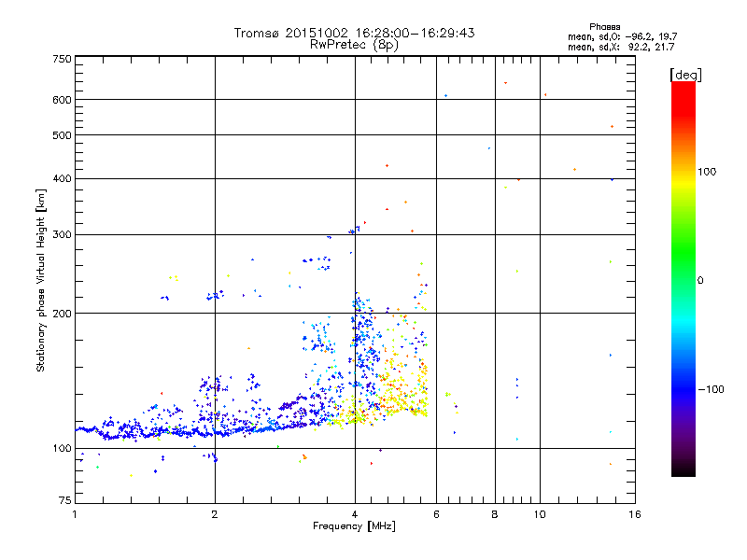
Task: Click the y-axis tick label '600'
Action: (62, 100)
